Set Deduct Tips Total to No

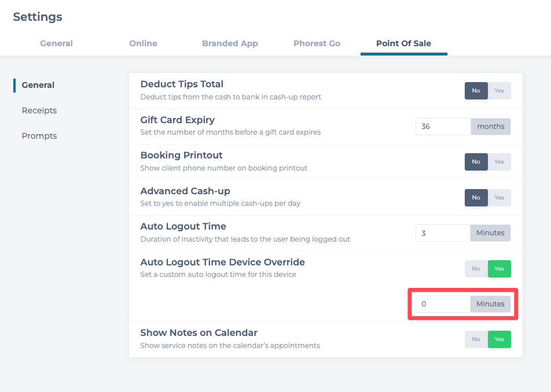pos(476,91)
